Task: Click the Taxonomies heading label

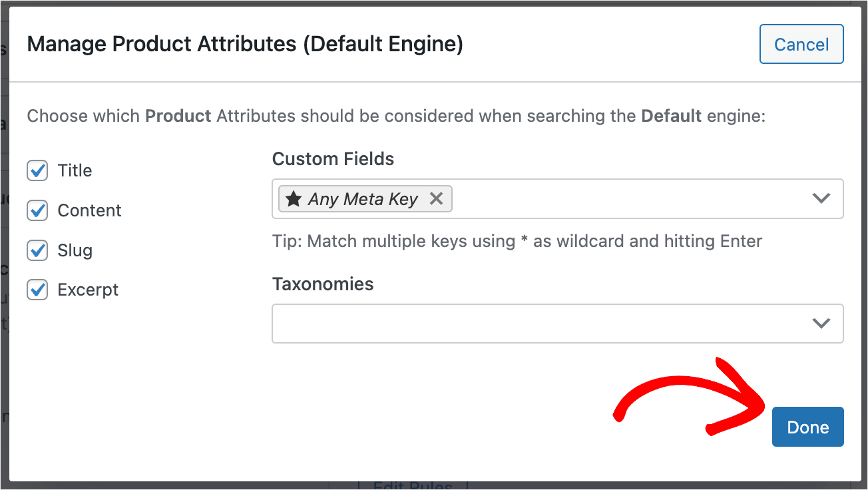Action: coord(323,284)
